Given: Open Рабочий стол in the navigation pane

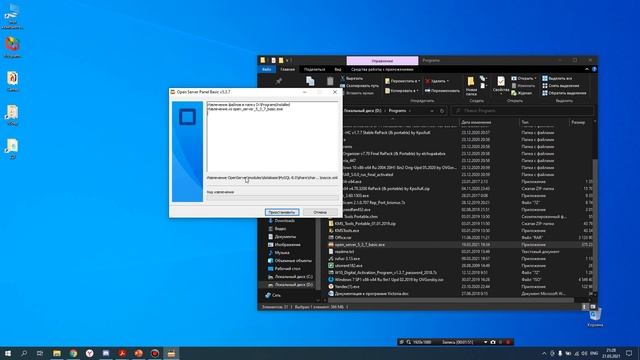Looking at the screenshot, I should (287, 269).
